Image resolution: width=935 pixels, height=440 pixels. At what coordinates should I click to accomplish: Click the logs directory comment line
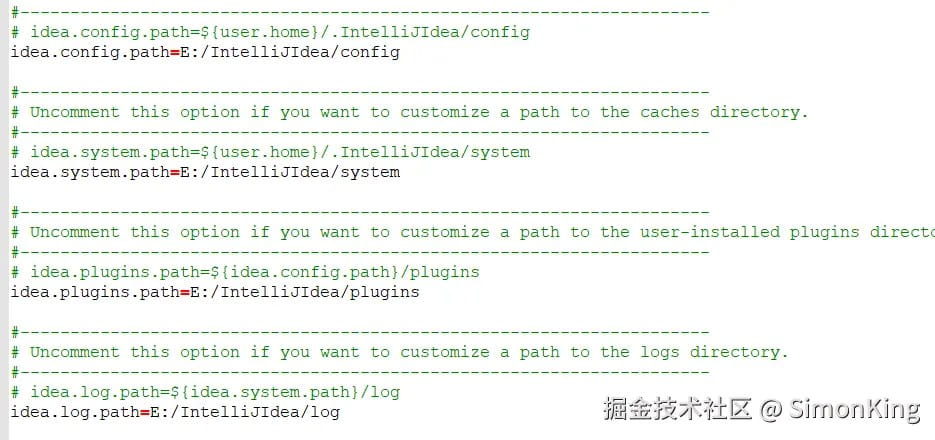click(x=400, y=352)
